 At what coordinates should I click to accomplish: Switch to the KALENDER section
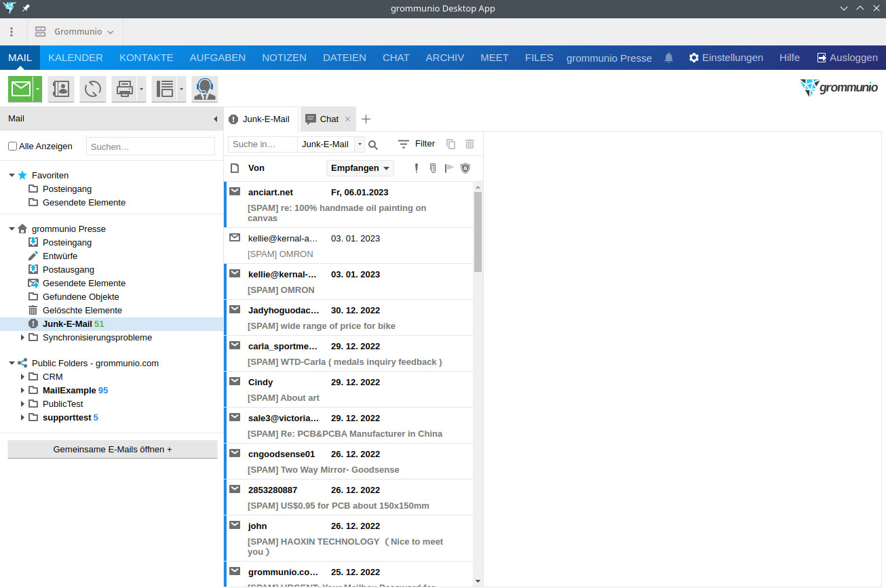(75, 58)
